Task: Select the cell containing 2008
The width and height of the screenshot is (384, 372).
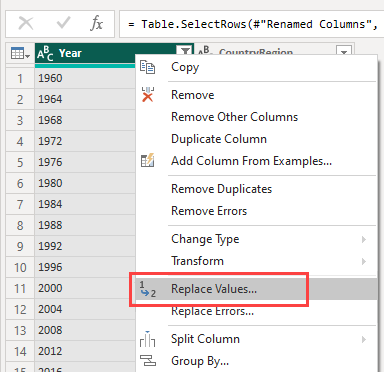Action: (85, 330)
